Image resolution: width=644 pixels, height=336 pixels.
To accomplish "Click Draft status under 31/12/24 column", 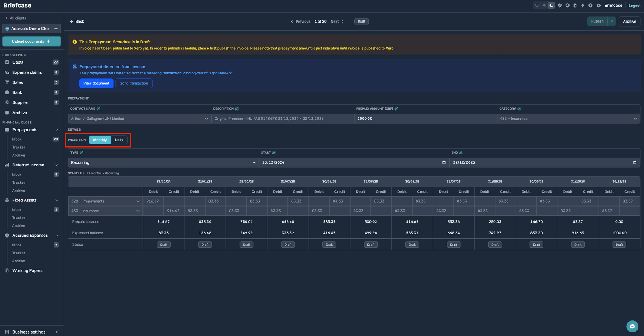I will pos(163,244).
